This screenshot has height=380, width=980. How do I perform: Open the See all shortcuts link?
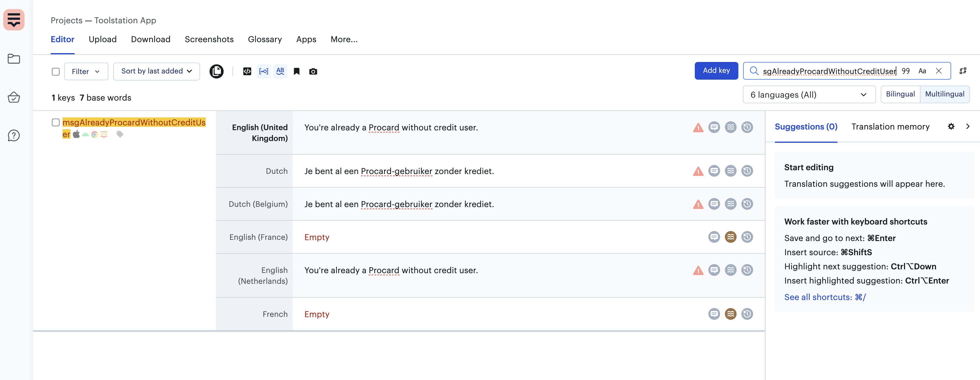tap(824, 297)
